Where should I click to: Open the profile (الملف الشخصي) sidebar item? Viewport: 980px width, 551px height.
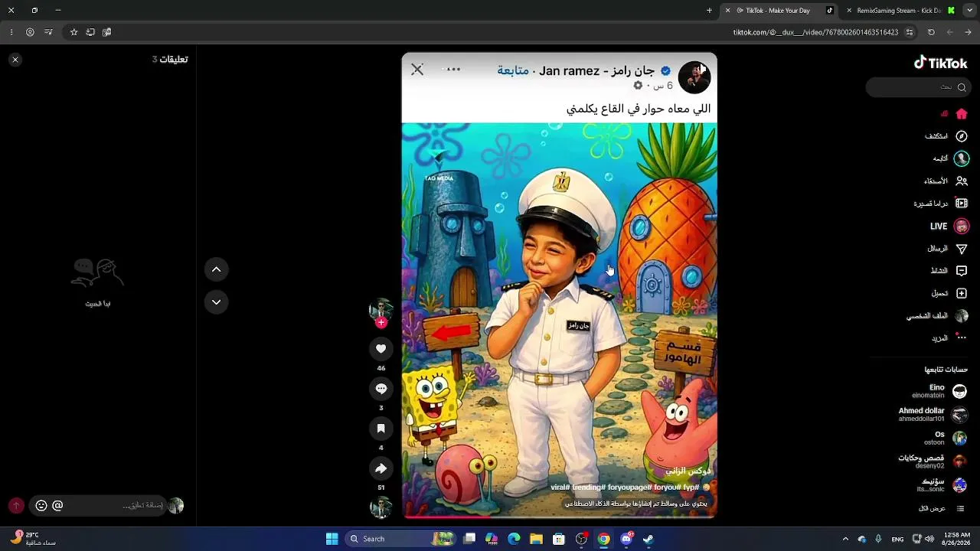point(938,316)
